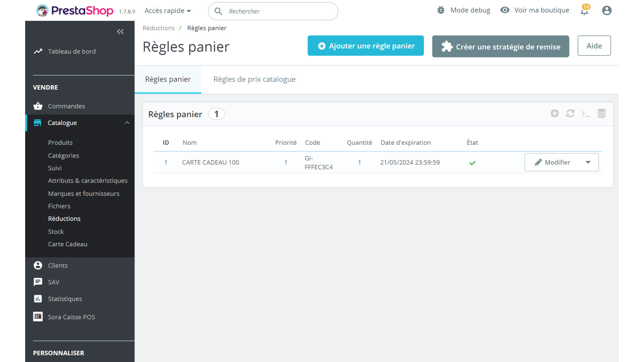Image resolution: width=644 pixels, height=362 pixels.
Task: Open the notifications bell
Action: tap(585, 11)
